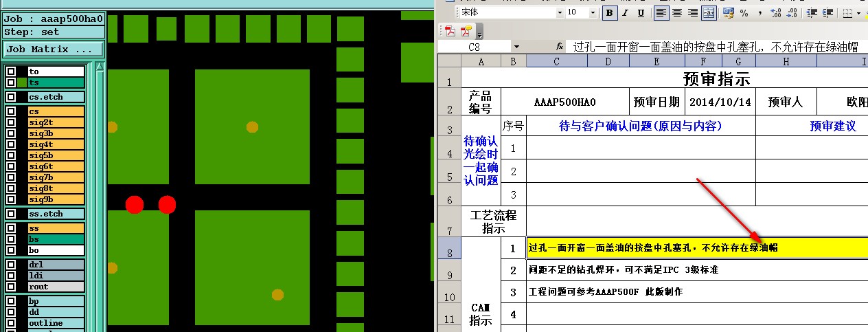The image size is (868, 332).
Task: Click the formula bar text field
Action: (718, 47)
